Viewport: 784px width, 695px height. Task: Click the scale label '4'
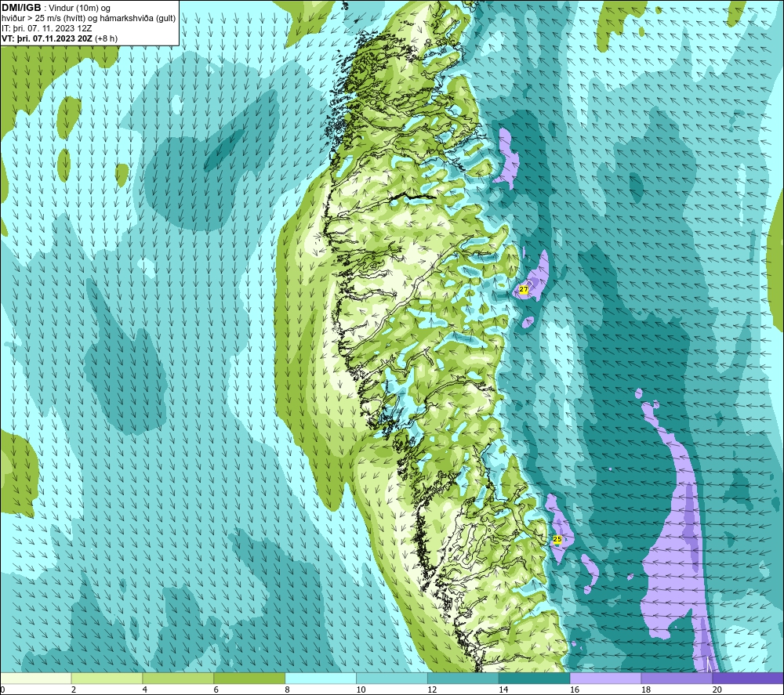click(145, 690)
